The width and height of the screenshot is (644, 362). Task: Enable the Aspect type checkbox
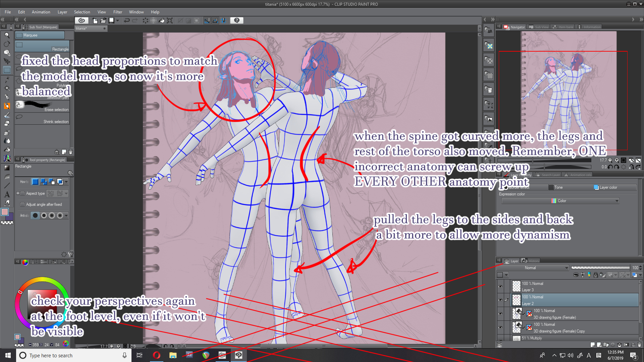click(x=22, y=193)
